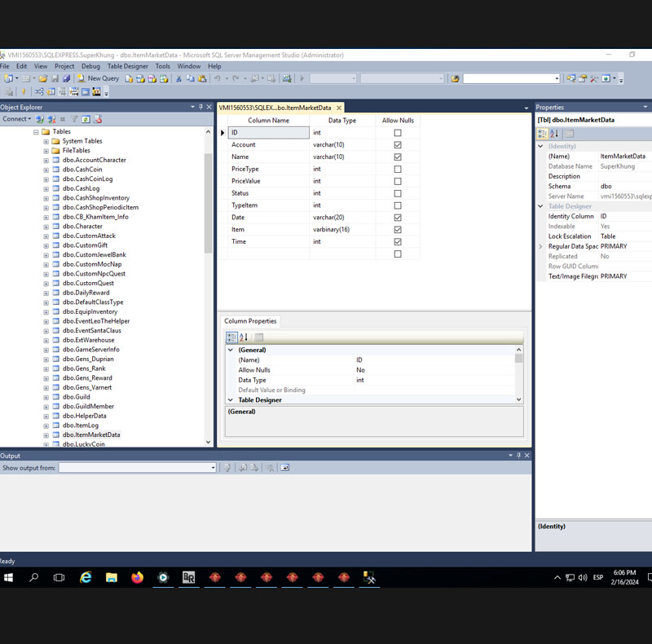Click Categorized view icon in Properties panel
Viewport: 652px width, 644px height.
click(543, 134)
